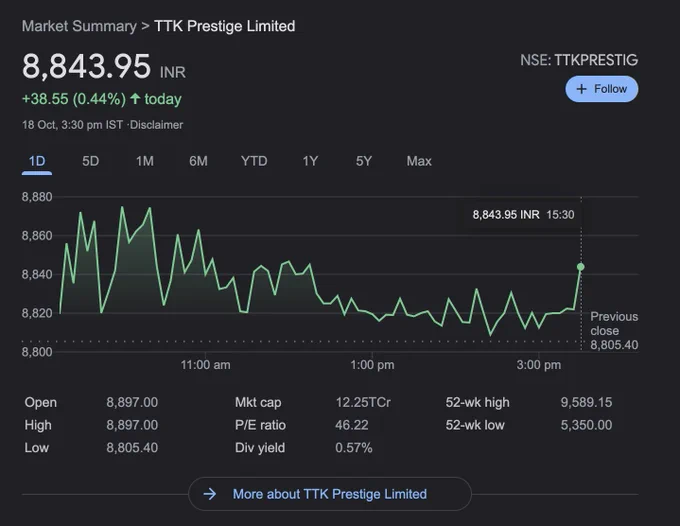This screenshot has height=526, width=680.
Task: Click the 52-wk high value 9,589.15
Action: (586, 402)
